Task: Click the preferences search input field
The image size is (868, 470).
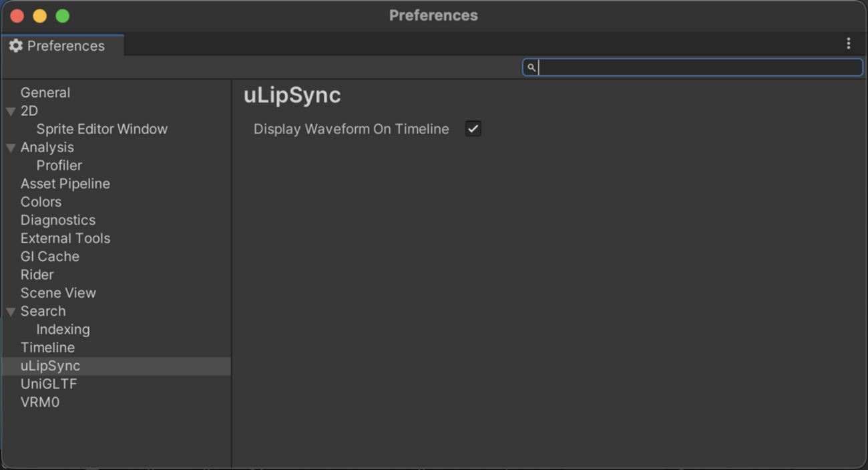Action: tap(698, 67)
